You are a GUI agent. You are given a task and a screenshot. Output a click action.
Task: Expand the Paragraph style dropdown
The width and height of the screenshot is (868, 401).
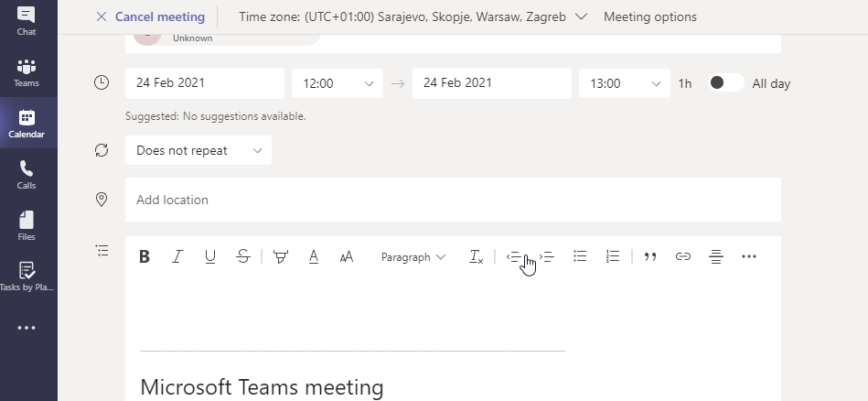tap(413, 257)
